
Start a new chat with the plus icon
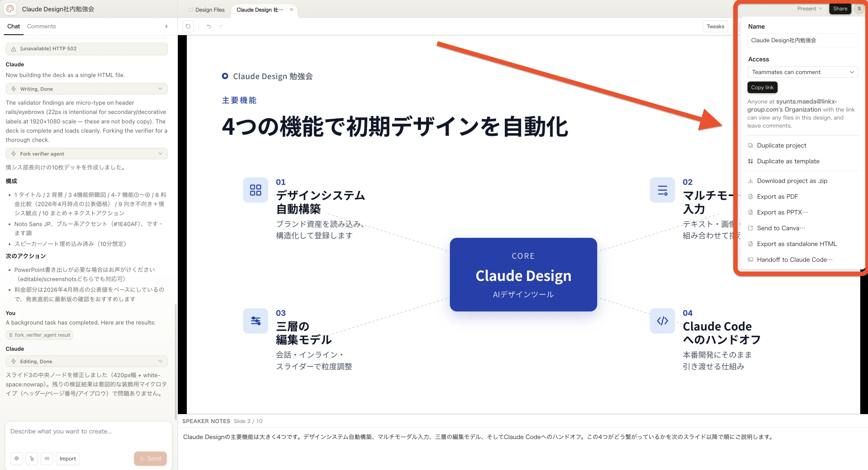pos(166,26)
